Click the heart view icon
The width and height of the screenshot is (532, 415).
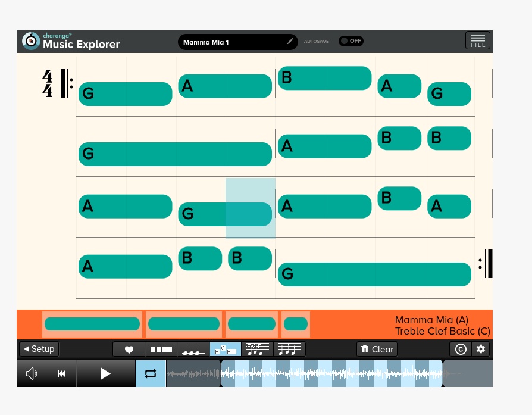coord(129,350)
